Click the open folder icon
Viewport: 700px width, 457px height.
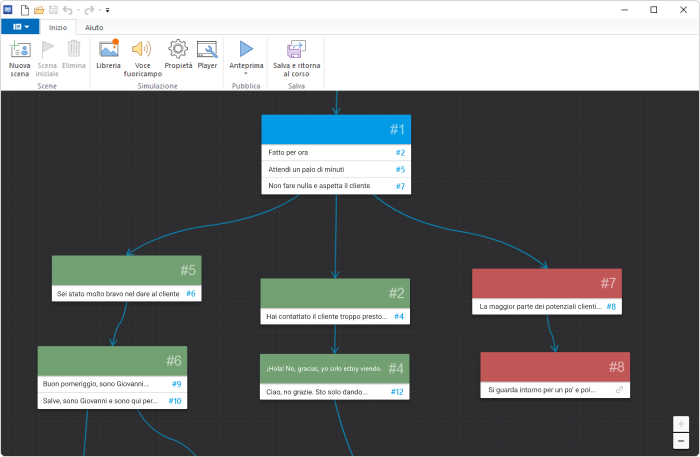pos(39,10)
